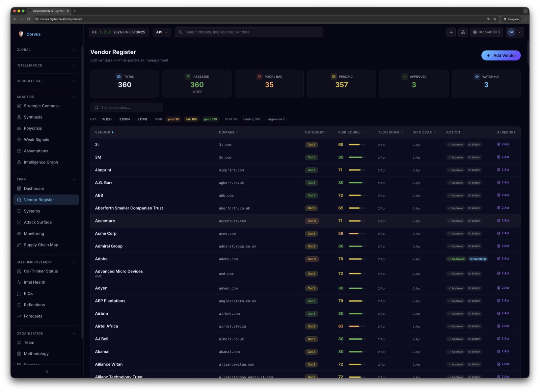The height and width of the screenshot is (392, 540).
Task: Sort table by RISK SCORE column
Action: click(351, 132)
